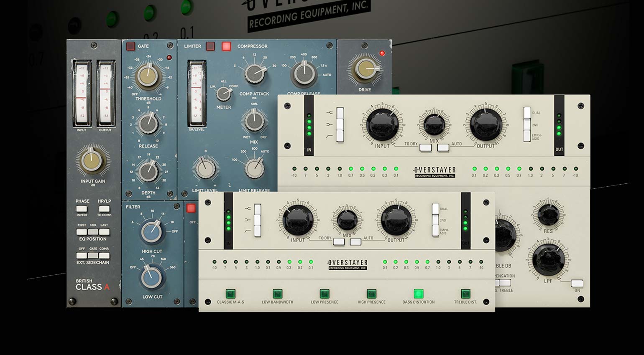Set Ext. Sidechain to GATE
The image size is (644, 355).
(x=93, y=255)
